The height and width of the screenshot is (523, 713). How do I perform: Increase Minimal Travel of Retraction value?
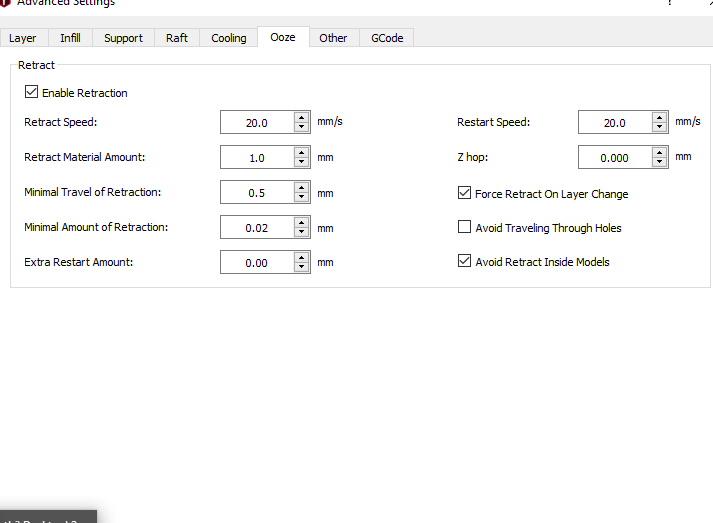coord(301,187)
